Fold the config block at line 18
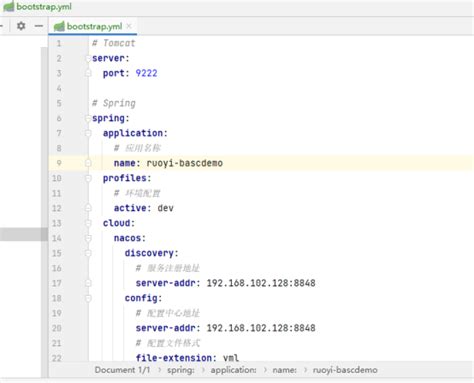This screenshot has width=474, height=383. coord(88,298)
